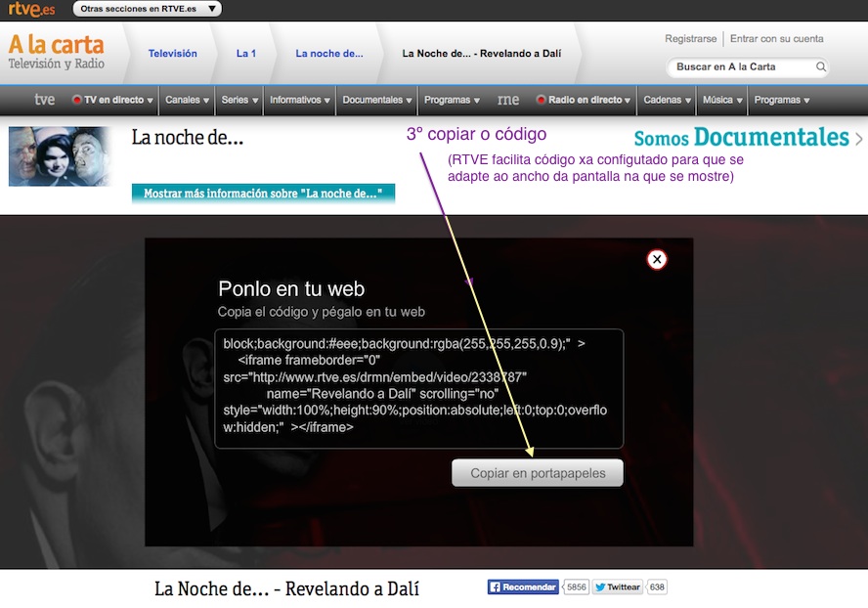Close the 'Ponlo en tu web' dialog
This screenshot has height=608, width=868.
656,259
